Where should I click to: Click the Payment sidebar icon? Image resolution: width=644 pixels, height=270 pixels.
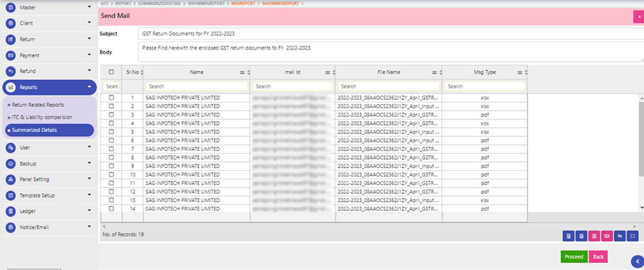point(10,55)
